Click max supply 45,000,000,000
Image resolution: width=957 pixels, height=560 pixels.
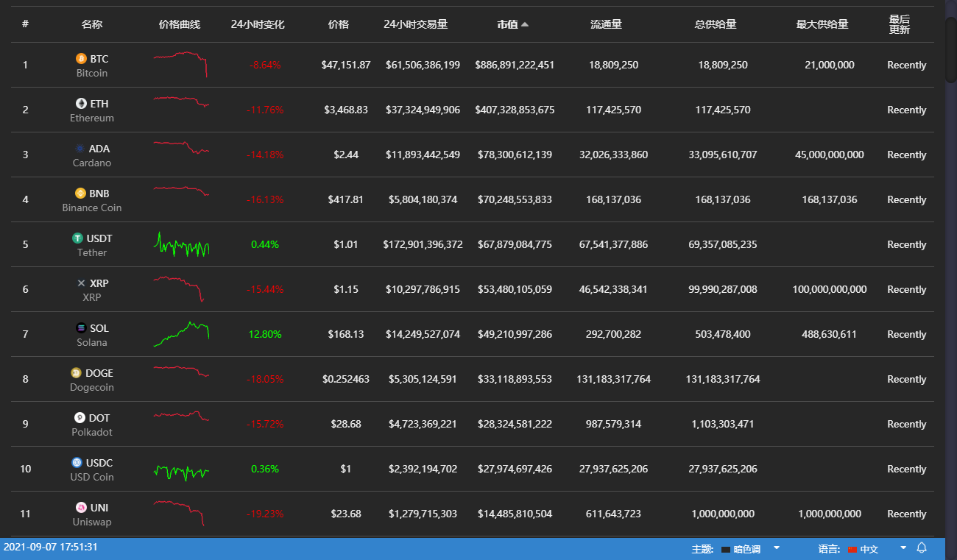(x=830, y=155)
